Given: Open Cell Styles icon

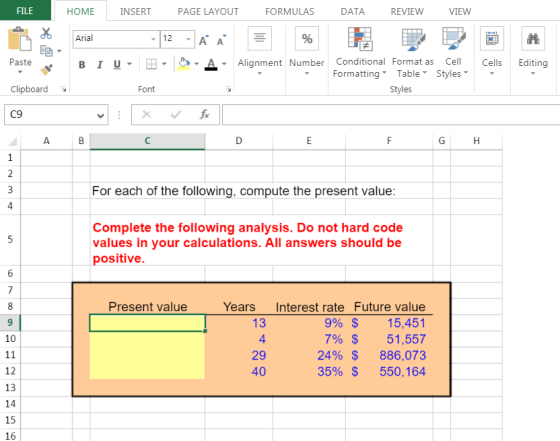Looking at the screenshot, I should pyautogui.click(x=454, y=38).
